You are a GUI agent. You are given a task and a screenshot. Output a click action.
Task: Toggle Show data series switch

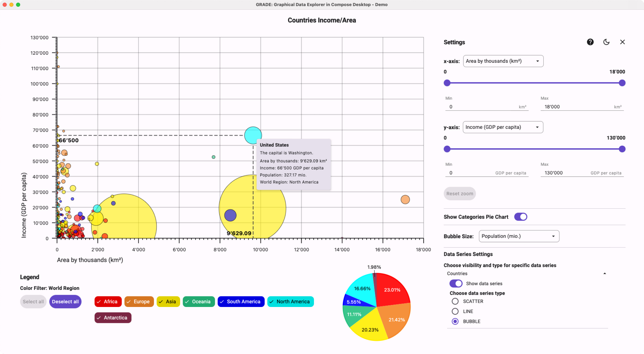point(456,284)
